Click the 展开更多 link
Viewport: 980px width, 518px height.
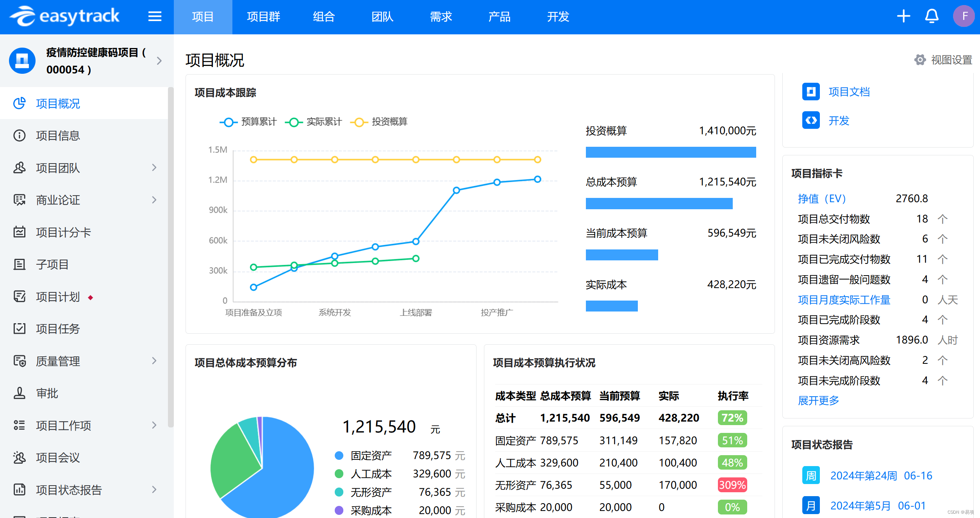click(818, 401)
